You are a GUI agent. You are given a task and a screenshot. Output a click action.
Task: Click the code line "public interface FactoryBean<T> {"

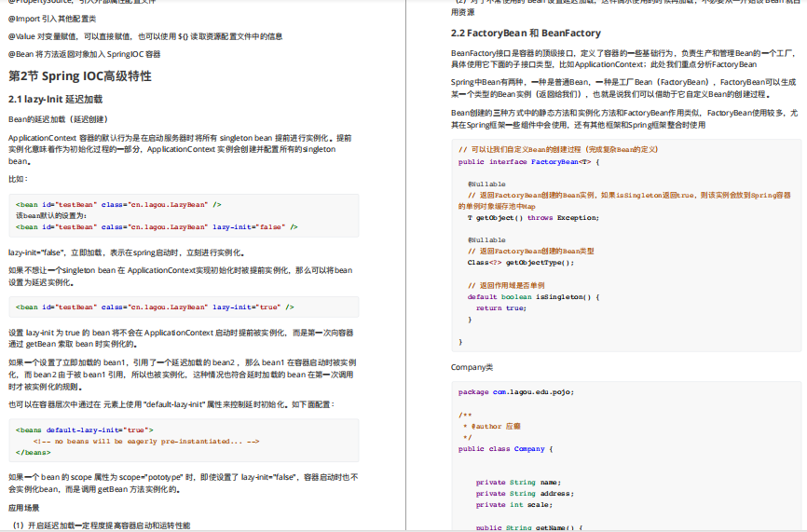coord(529,162)
